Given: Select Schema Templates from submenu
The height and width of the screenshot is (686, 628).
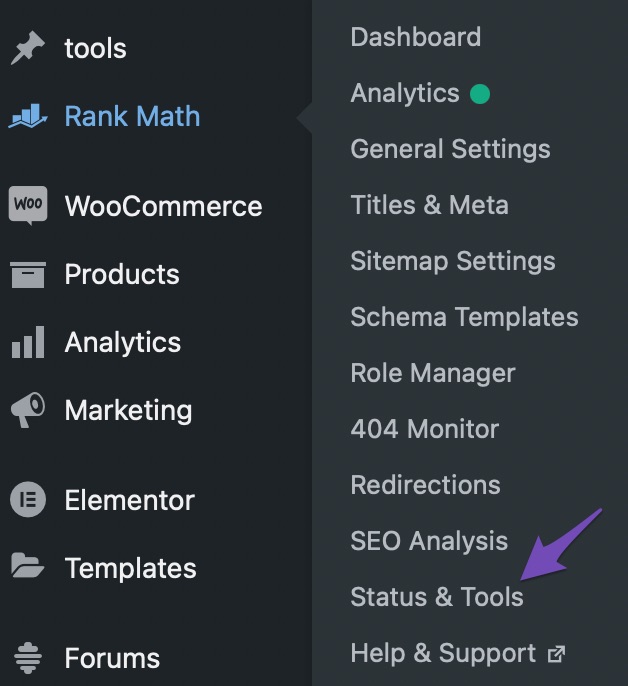Looking at the screenshot, I should pyautogui.click(x=464, y=317).
